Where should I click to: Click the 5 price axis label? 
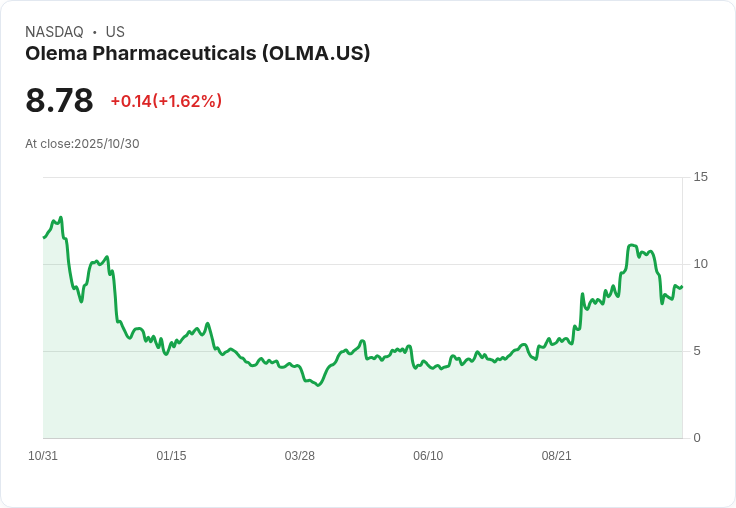tap(697, 351)
